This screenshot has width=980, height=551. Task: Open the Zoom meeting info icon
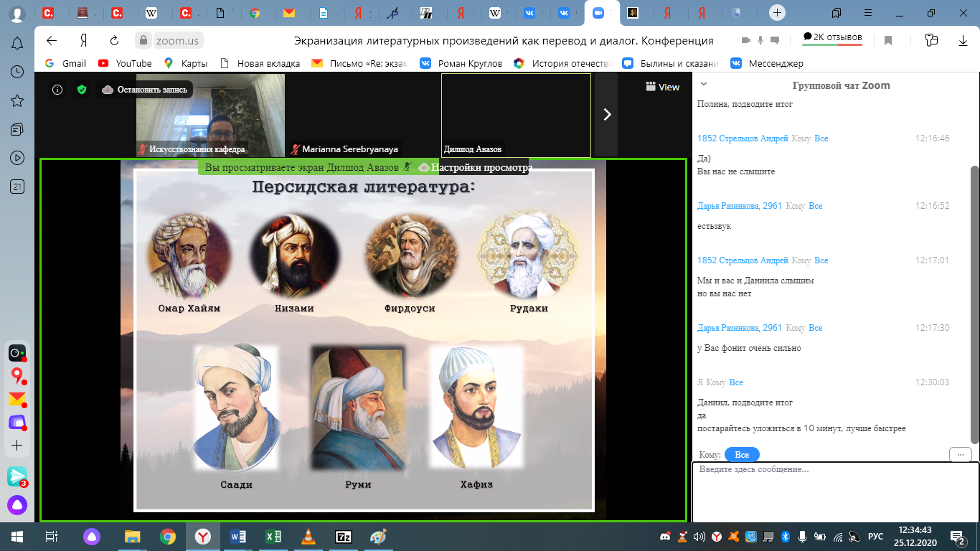57,90
